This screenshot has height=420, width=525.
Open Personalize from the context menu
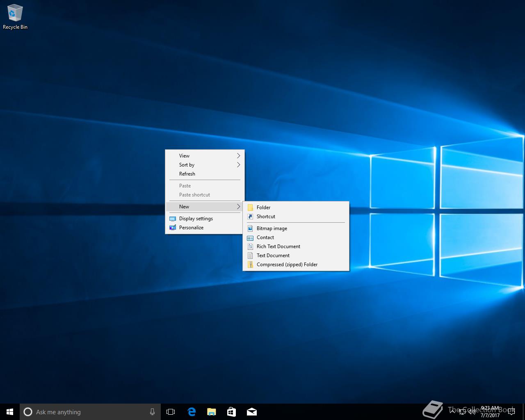point(205,228)
